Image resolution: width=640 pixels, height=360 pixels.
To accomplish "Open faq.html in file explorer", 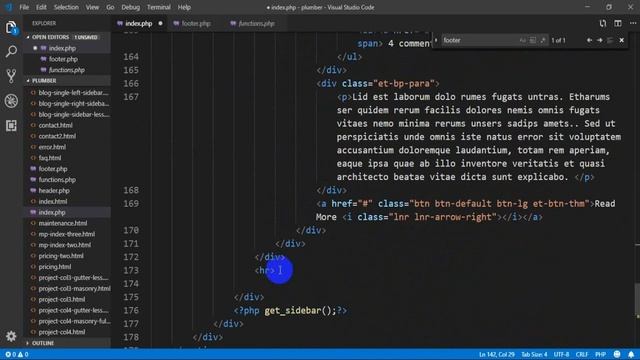I will [x=50, y=158].
